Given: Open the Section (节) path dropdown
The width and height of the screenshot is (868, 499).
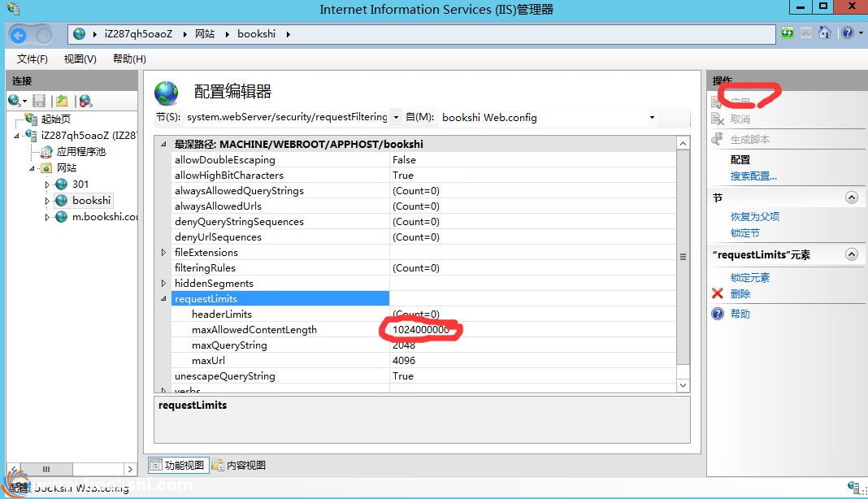Looking at the screenshot, I should pyautogui.click(x=396, y=117).
